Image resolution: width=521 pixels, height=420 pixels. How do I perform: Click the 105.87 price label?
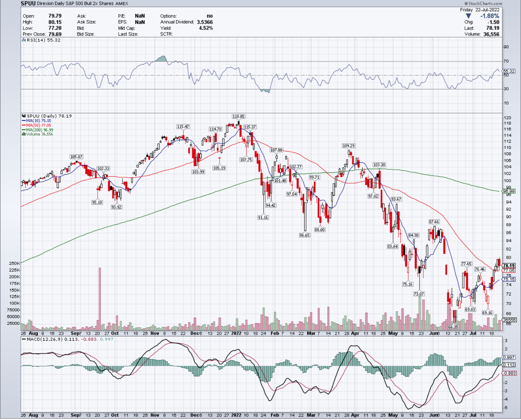[76, 157]
